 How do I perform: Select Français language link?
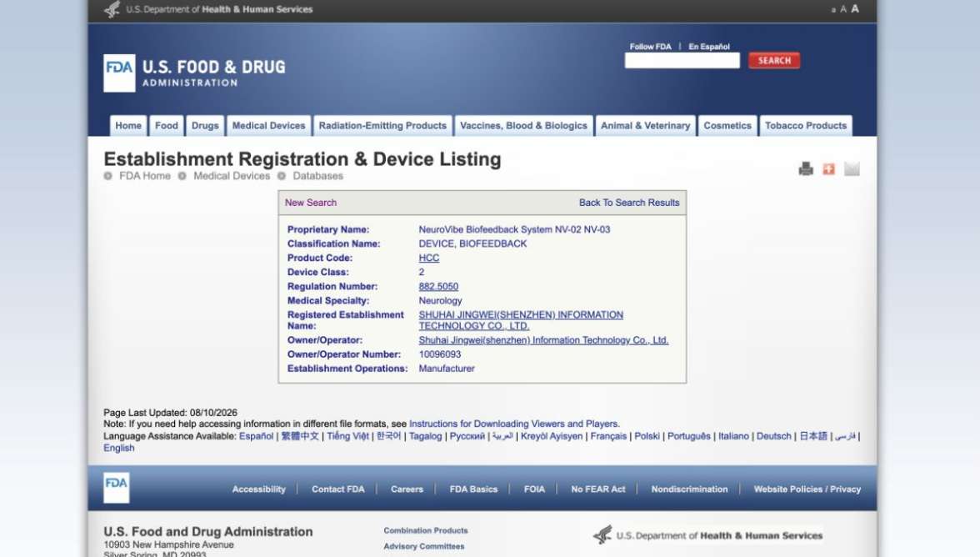tap(608, 436)
